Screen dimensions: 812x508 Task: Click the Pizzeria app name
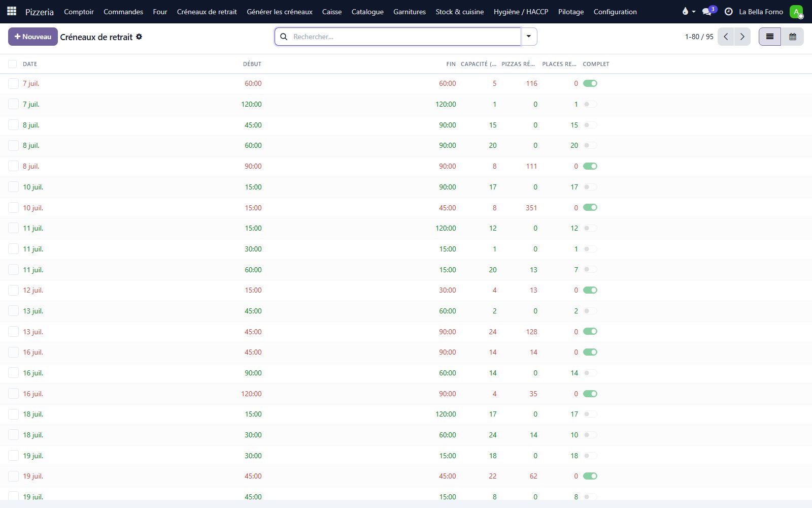point(40,11)
